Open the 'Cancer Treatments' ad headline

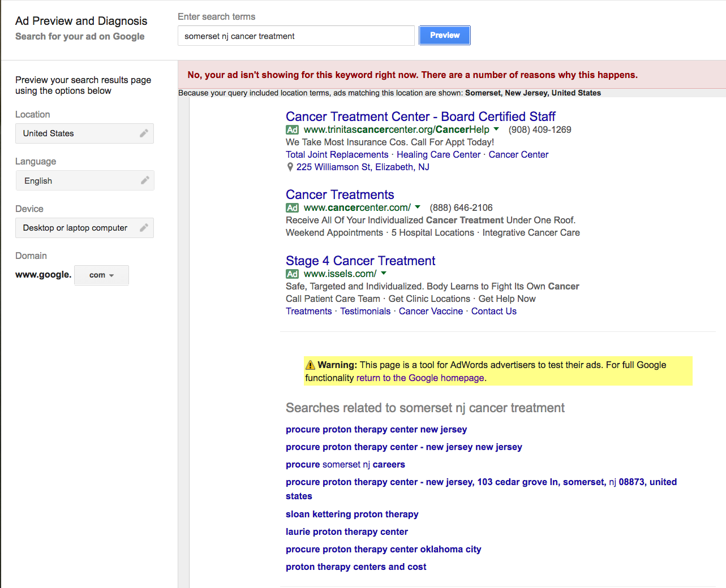pyautogui.click(x=340, y=194)
